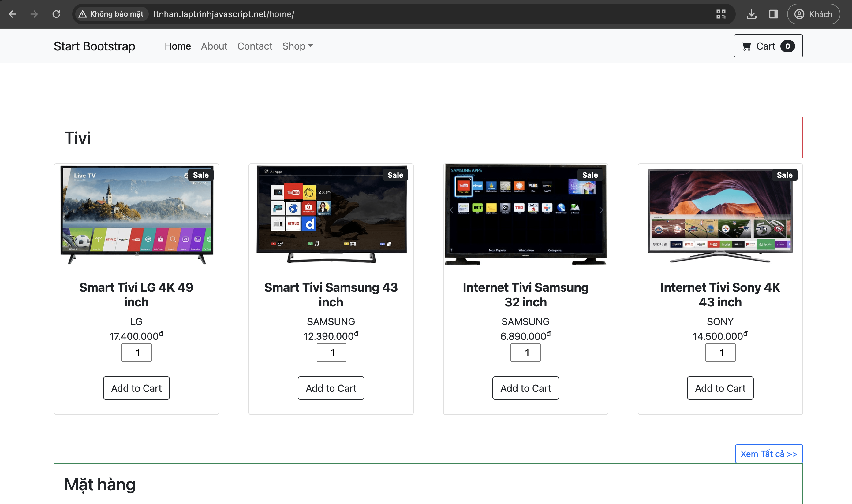Click the Start Bootstrap brand link
This screenshot has width=852, height=504.
94,46
